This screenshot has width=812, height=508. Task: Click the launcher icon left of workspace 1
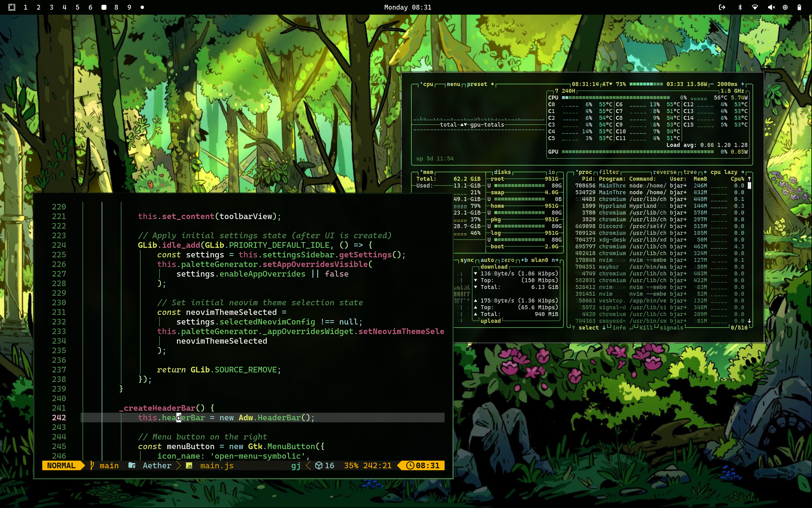tap(12, 7)
